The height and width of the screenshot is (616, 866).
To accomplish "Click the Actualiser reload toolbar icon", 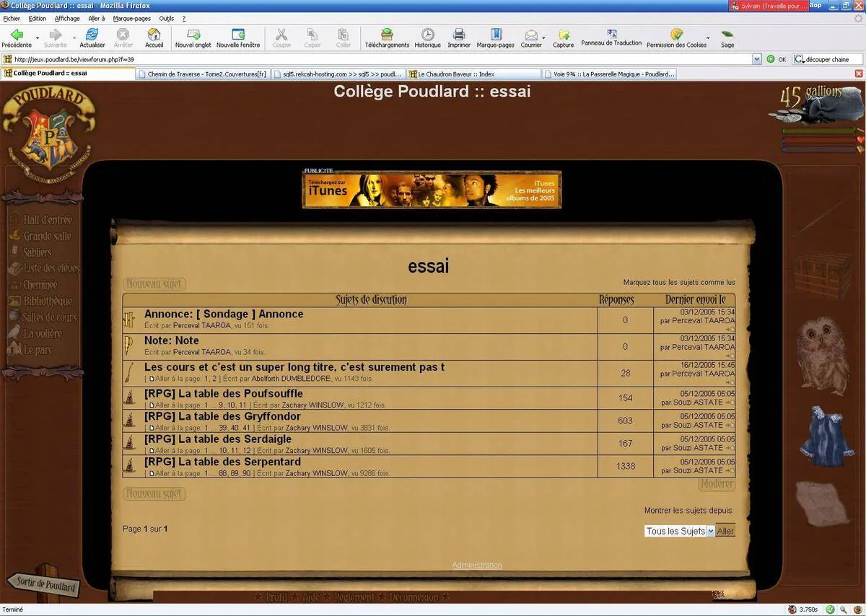I will 92,34.
